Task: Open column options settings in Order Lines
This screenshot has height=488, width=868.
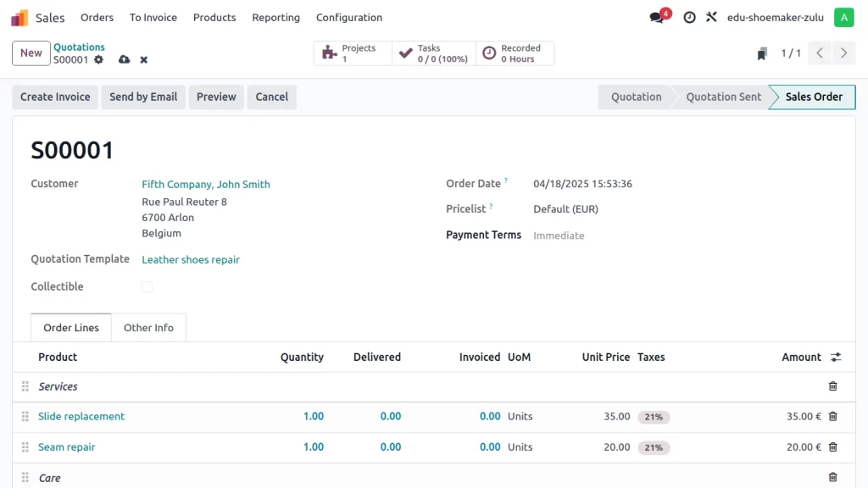Action: click(836, 358)
